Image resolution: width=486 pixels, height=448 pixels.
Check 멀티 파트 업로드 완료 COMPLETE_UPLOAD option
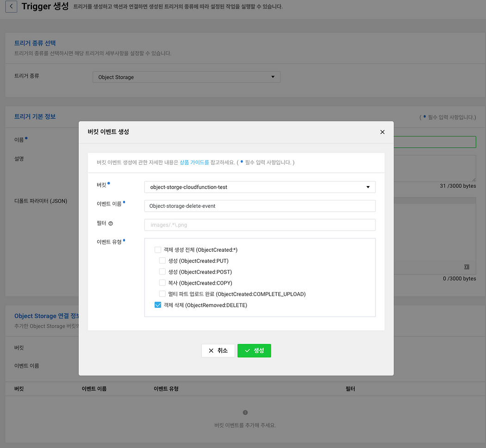(162, 294)
